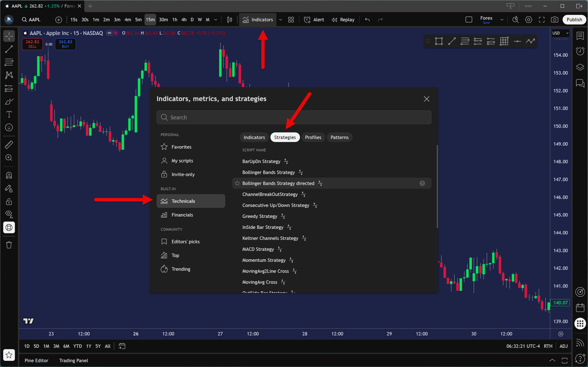The height and width of the screenshot is (367, 588).
Task: Switch to the Profiles tab
Action: pos(313,137)
